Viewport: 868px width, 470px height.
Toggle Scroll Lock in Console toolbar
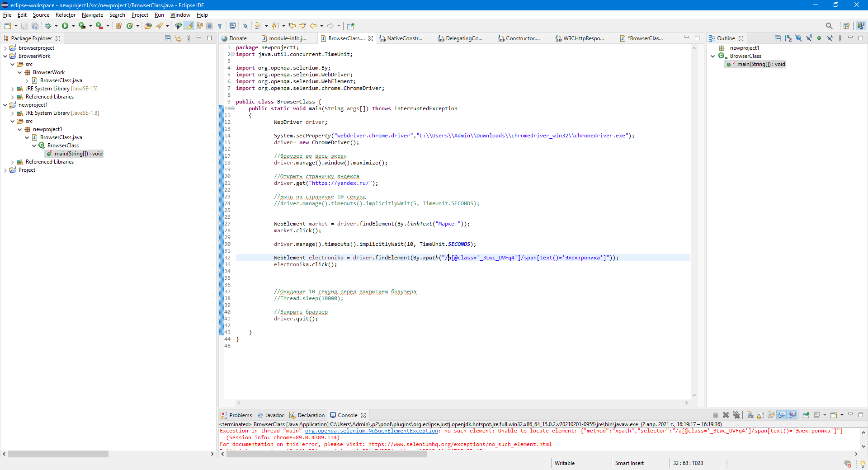760,415
